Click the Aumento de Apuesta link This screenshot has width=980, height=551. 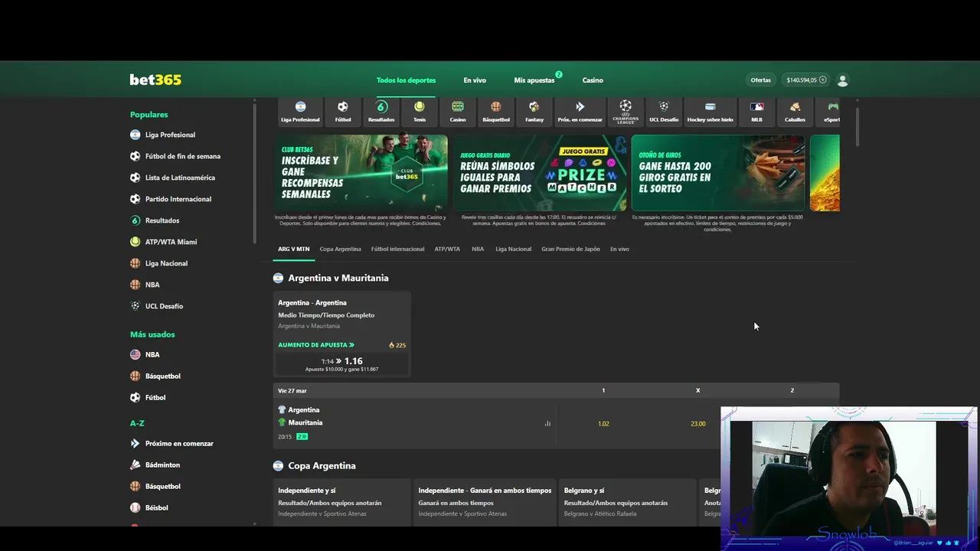click(316, 345)
